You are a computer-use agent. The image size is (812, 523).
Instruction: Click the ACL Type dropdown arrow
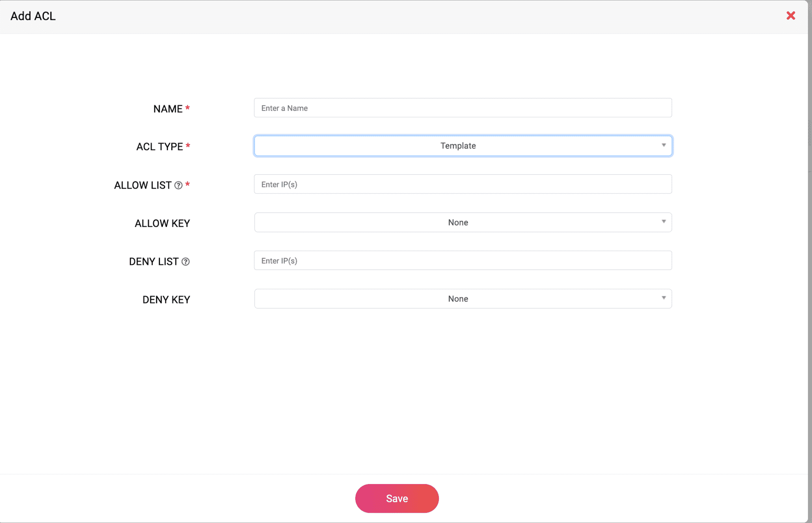coord(663,145)
